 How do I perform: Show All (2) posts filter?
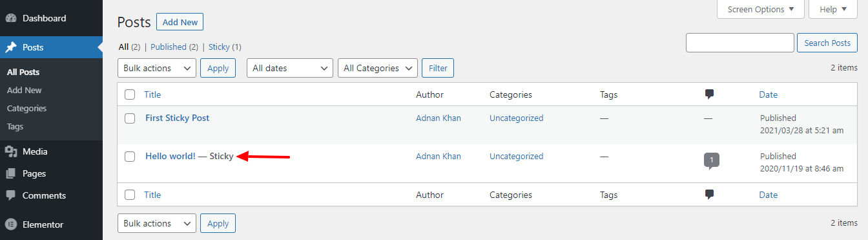click(x=129, y=47)
